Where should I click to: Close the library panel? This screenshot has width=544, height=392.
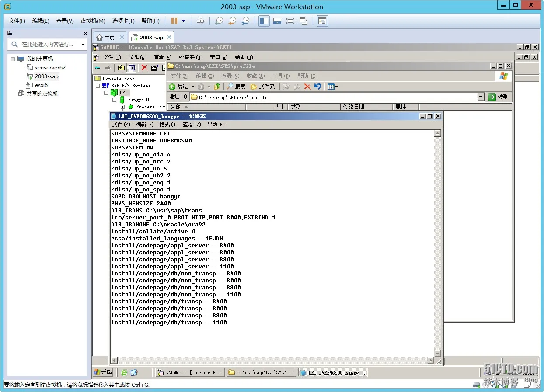[85, 33]
